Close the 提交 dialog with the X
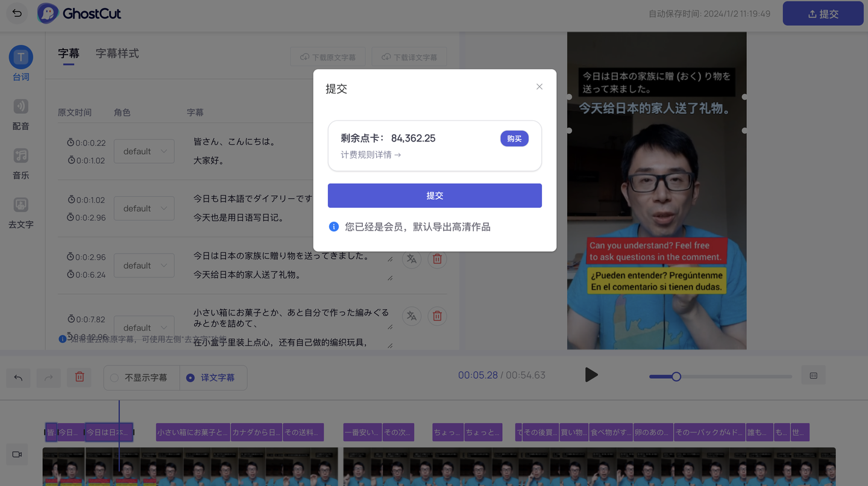 tap(539, 87)
